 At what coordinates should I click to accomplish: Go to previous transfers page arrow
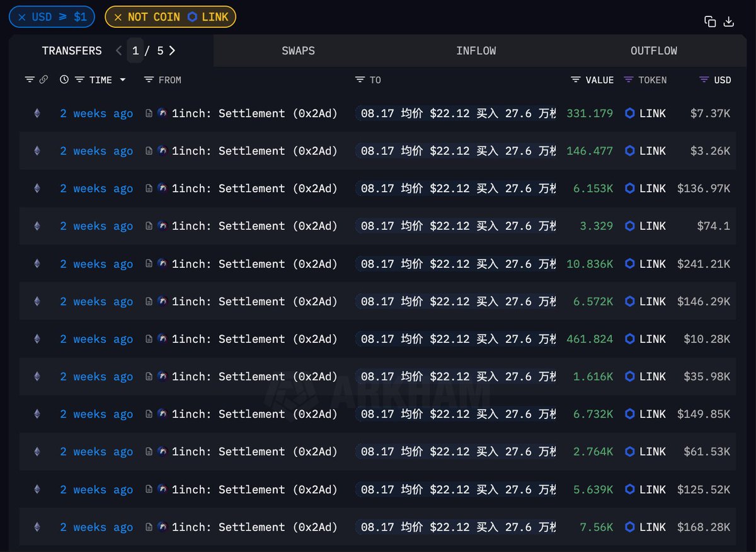pos(118,50)
